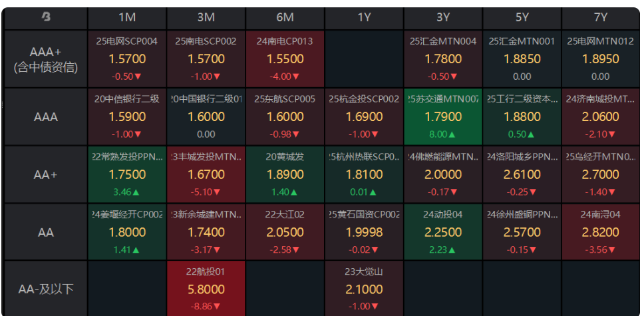The height and width of the screenshot is (316, 644).
Task: Select the 1M maturity column header
Action: click(127, 17)
